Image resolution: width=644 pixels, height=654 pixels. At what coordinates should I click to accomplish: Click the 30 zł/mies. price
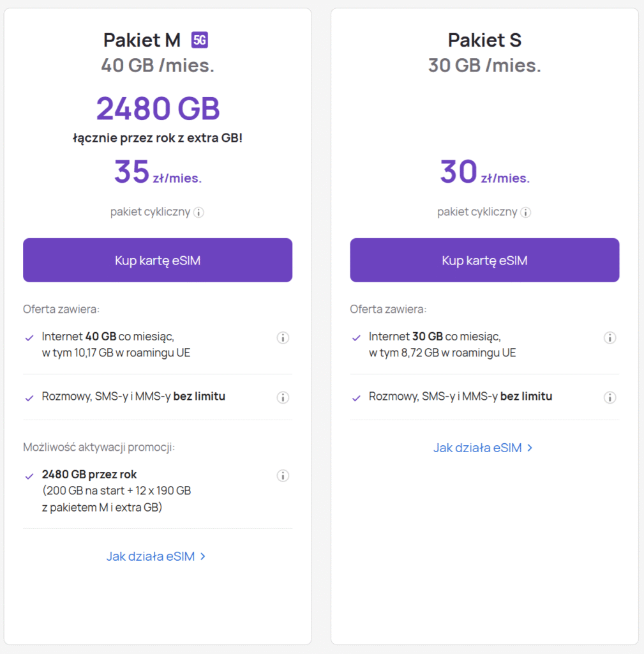tap(484, 172)
